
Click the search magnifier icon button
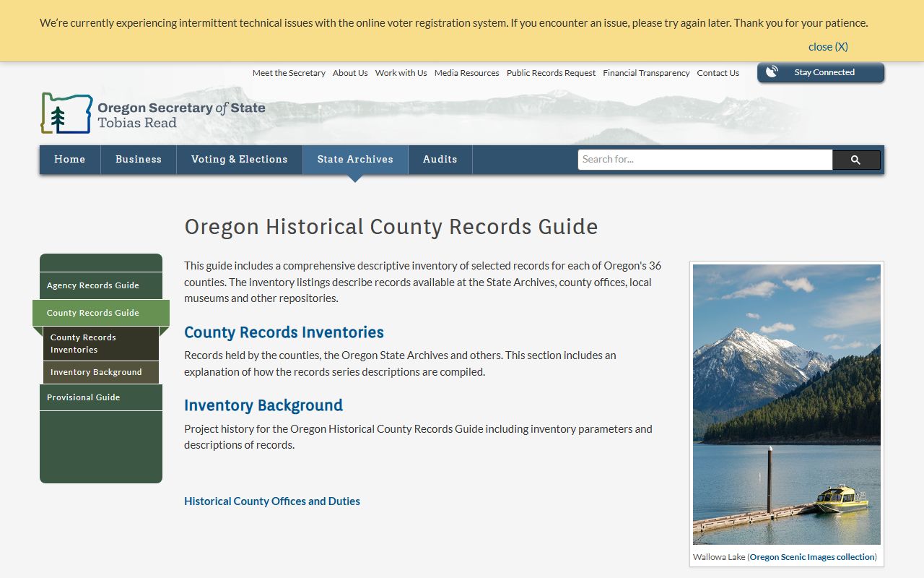[856, 160]
